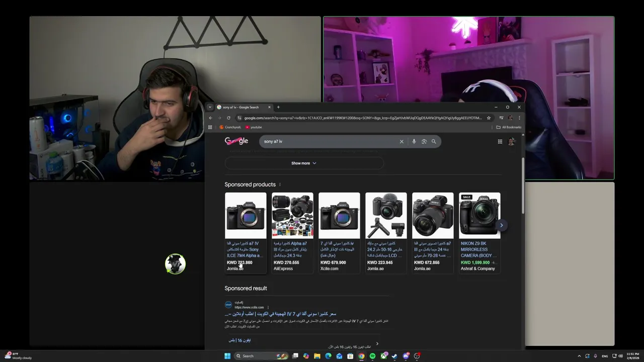Click the NIKON Z9 BK MIRRORLESS CAMERA title
This screenshot has width=644, height=362.
(x=478, y=249)
